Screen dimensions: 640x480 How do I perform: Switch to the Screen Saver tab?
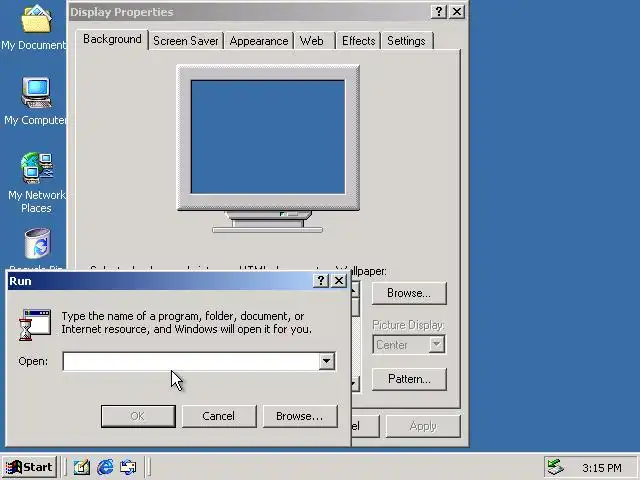(x=186, y=41)
